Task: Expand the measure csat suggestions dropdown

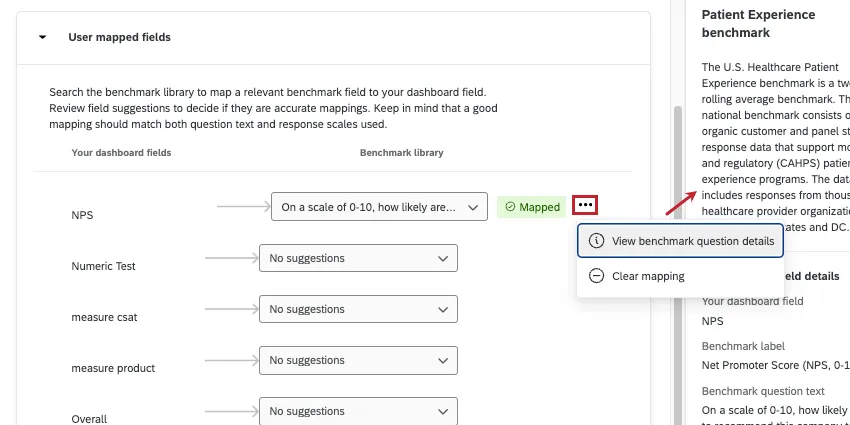Action: (358, 309)
